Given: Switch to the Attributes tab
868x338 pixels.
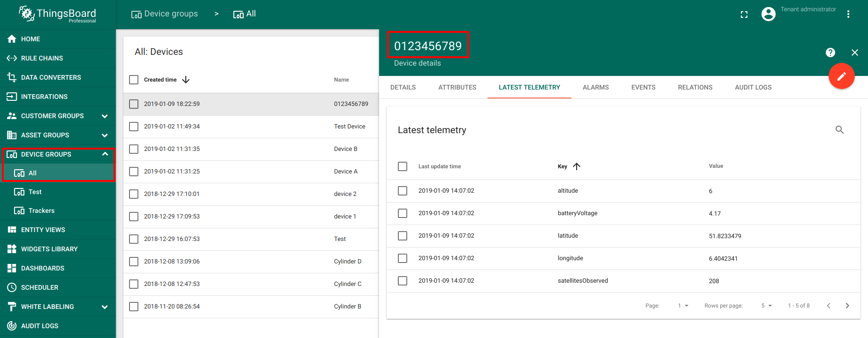Looking at the screenshot, I should point(457,87).
